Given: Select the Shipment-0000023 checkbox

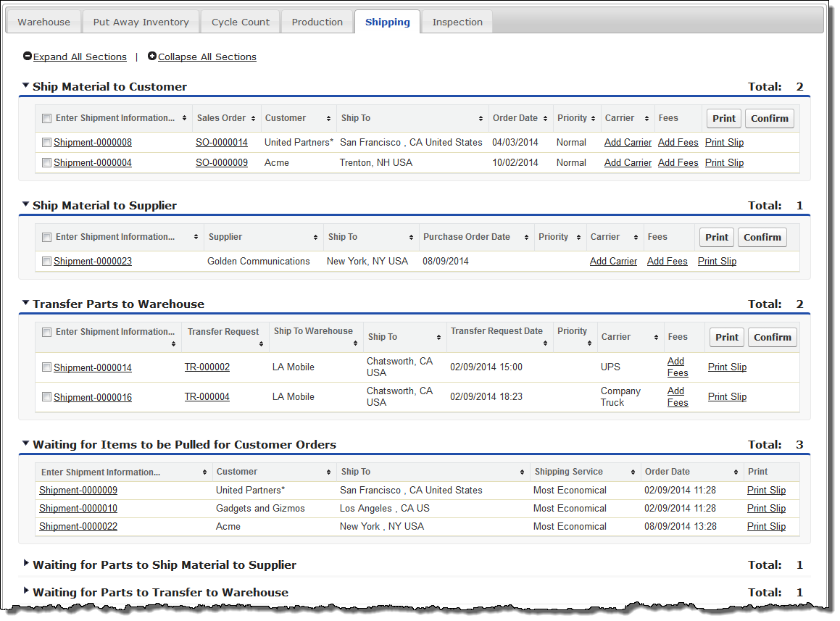Looking at the screenshot, I should click(x=47, y=262).
